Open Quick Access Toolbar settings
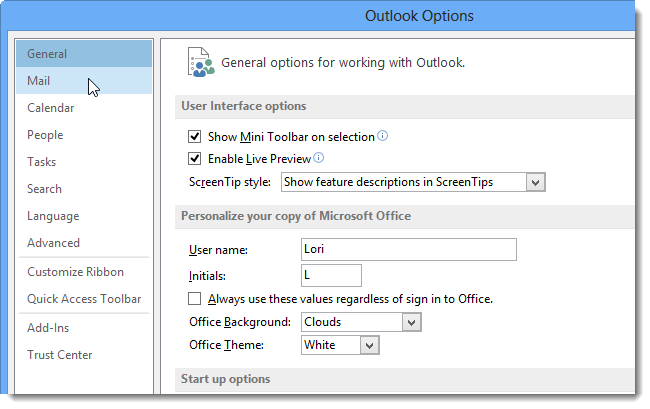 (x=84, y=299)
